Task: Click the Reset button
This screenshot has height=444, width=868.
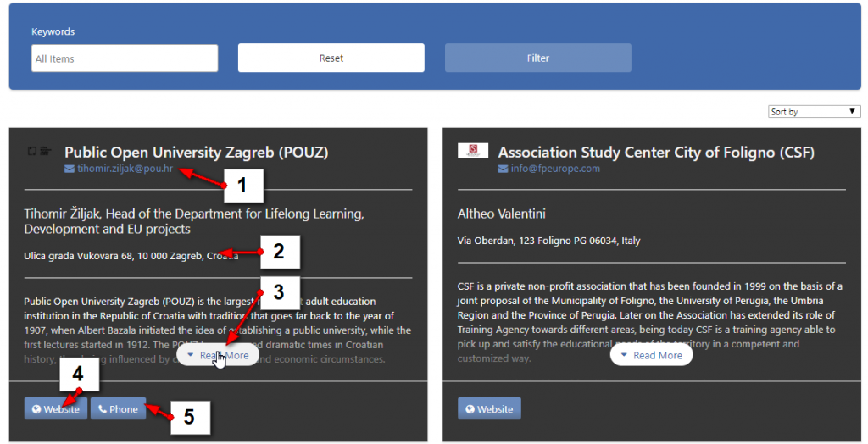Action: (331, 58)
